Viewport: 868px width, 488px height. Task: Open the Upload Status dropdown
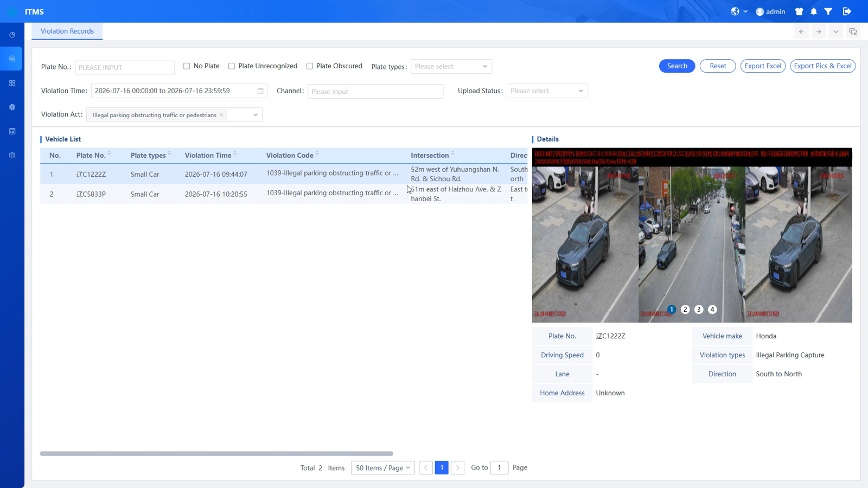click(547, 91)
